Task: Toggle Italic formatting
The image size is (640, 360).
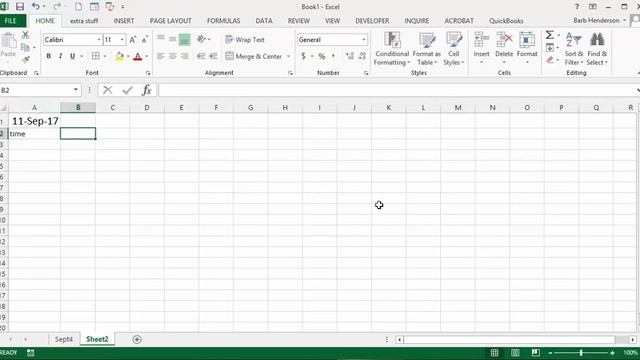Action: (60, 56)
